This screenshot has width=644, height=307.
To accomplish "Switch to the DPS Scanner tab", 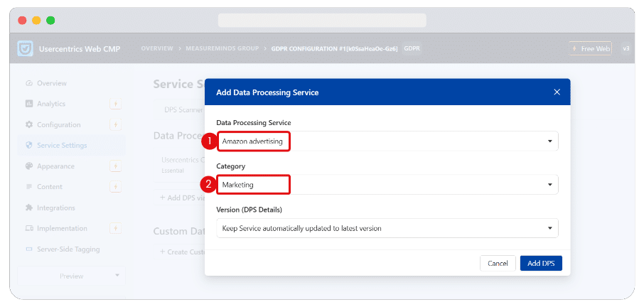I will point(183,110).
